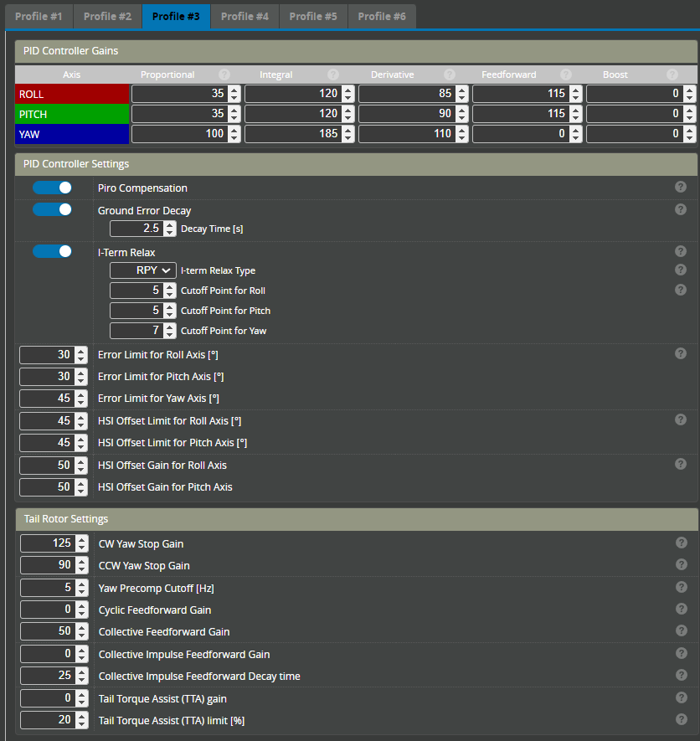Decrease Yaw Integral gain with down arrow
The width and height of the screenshot is (700, 741).
348,137
